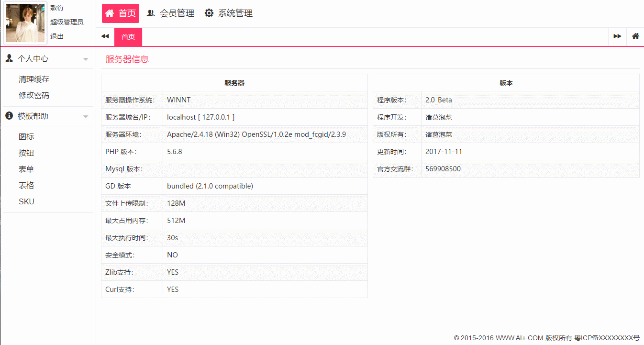Click the person icon beside 个人中心
The height and width of the screenshot is (345, 644).
coord(9,58)
